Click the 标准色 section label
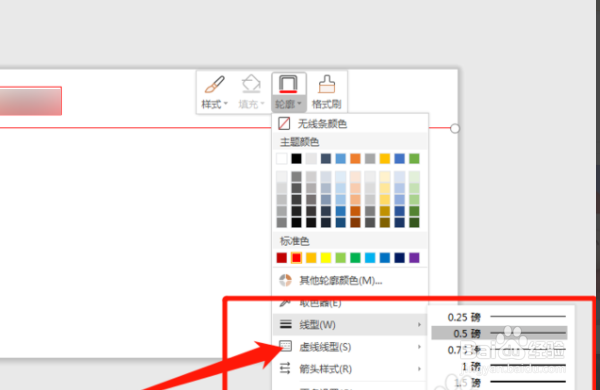 [x=295, y=241]
